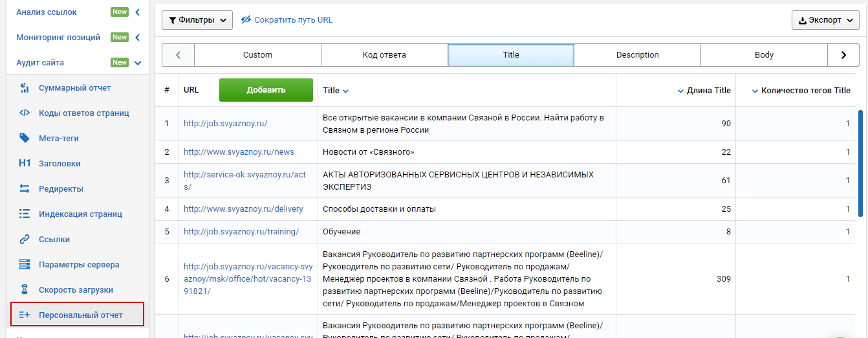Click title cell 'Обучение'
This screenshot has width=868, height=338.
(x=342, y=231)
